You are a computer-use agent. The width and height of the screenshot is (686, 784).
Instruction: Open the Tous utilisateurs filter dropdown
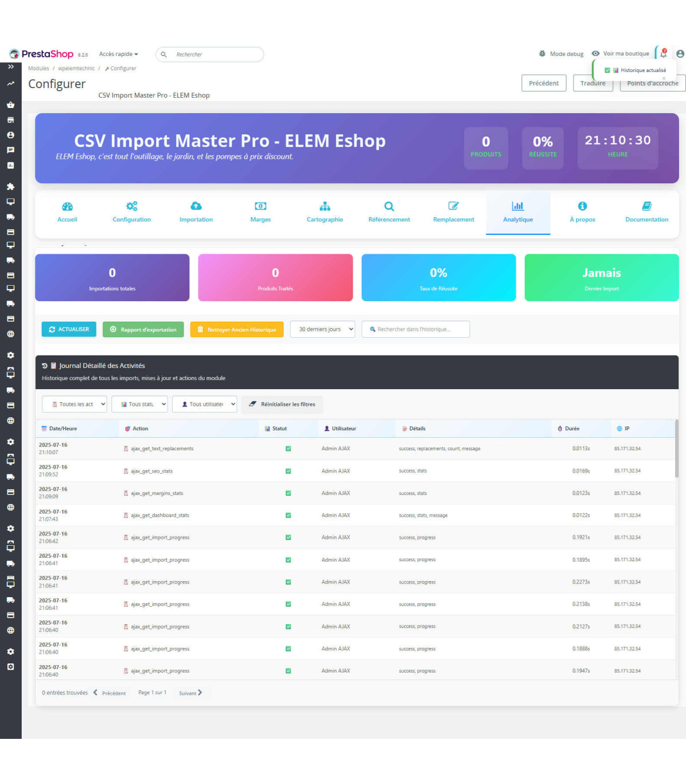click(x=205, y=404)
